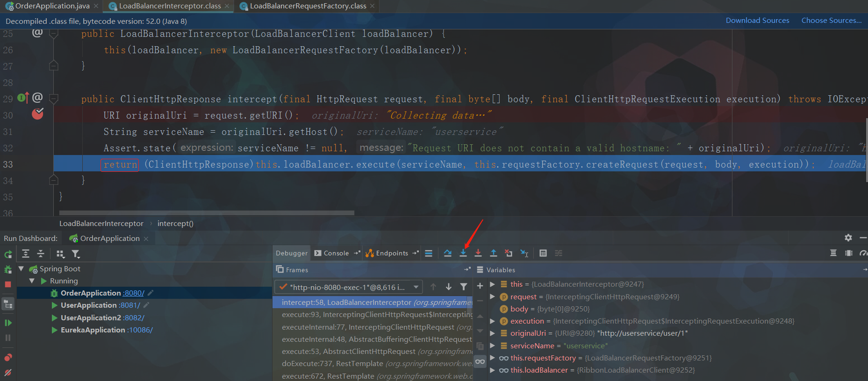Open the Endpoints tab
The width and height of the screenshot is (868, 381).
(x=392, y=253)
